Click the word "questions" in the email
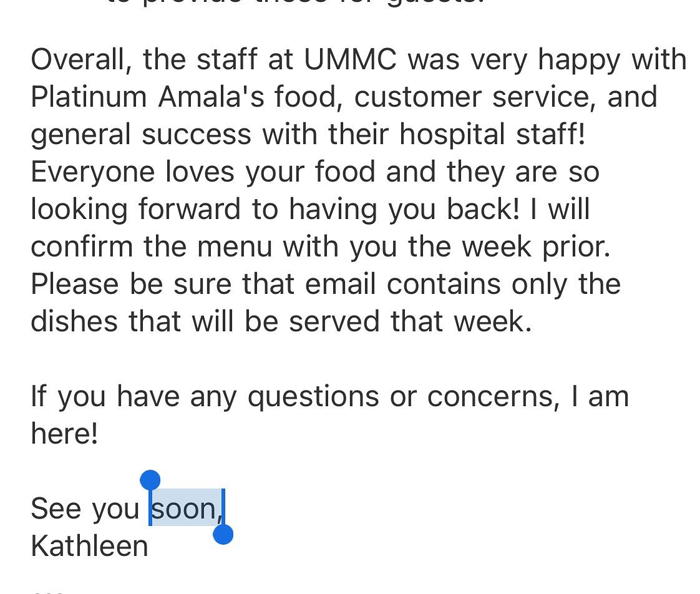Screen dimensions: 700x594 [x=313, y=397]
